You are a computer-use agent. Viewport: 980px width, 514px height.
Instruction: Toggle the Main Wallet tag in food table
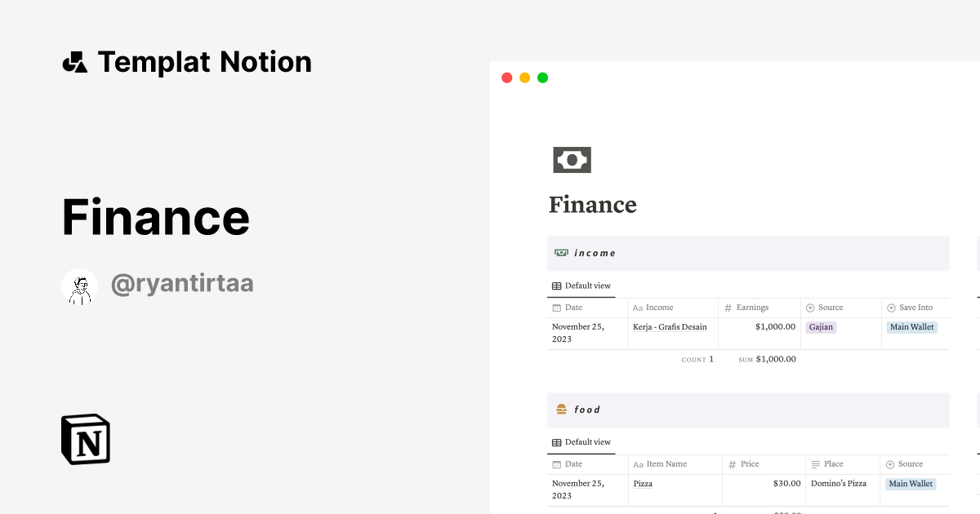click(x=911, y=484)
